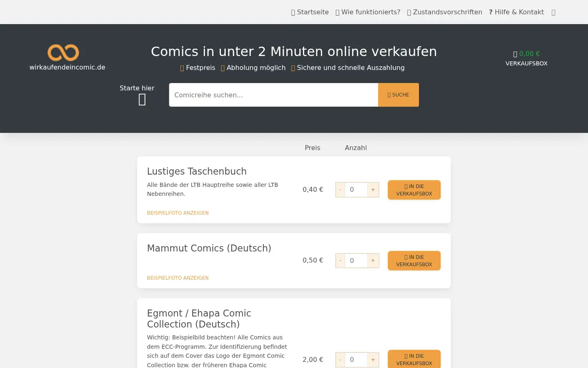
Task: Click the 0,40 € price
Action: pyautogui.click(x=313, y=190)
